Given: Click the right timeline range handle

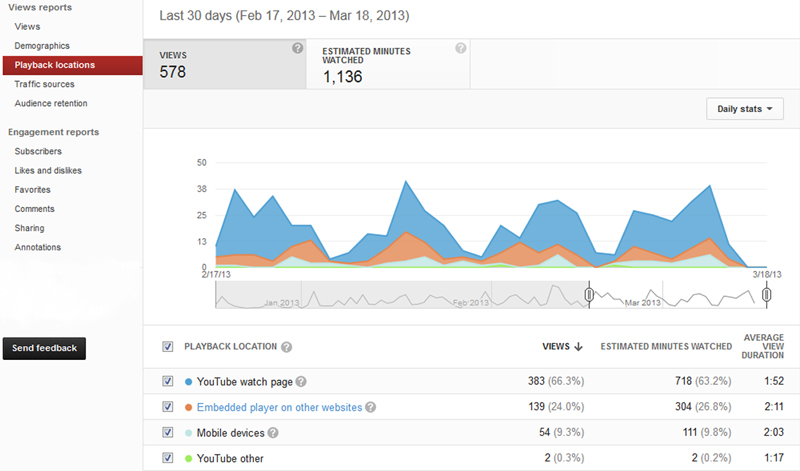Looking at the screenshot, I should pyautogui.click(x=766, y=295).
